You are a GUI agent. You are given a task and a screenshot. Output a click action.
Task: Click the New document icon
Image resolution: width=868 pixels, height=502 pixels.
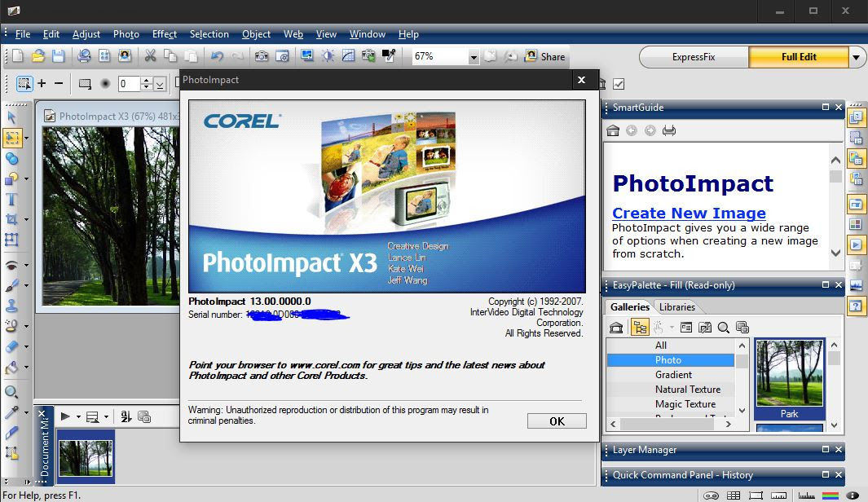(17, 56)
